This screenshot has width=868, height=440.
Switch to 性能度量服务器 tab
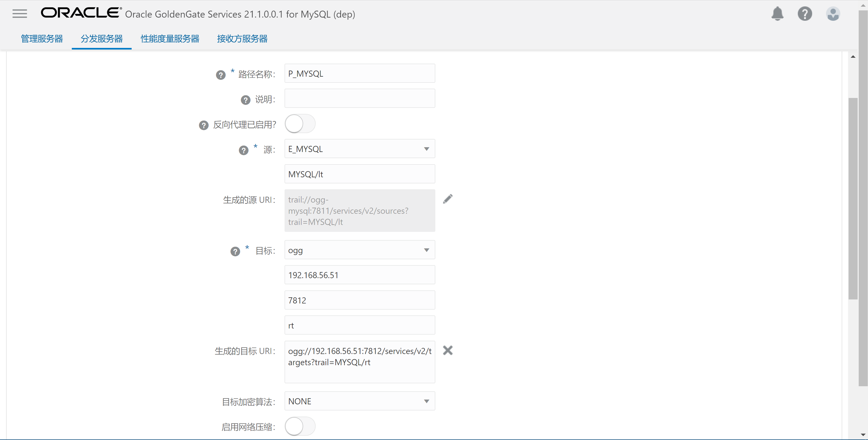point(170,39)
